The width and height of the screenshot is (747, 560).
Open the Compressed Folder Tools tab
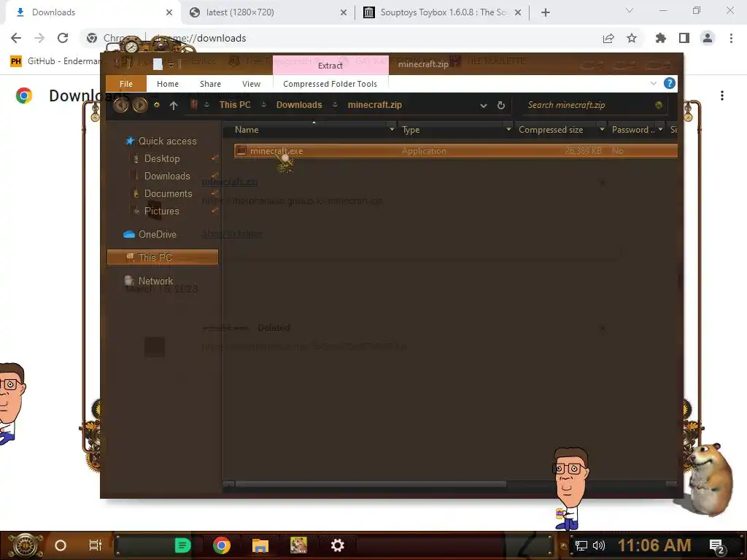click(x=330, y=84)
